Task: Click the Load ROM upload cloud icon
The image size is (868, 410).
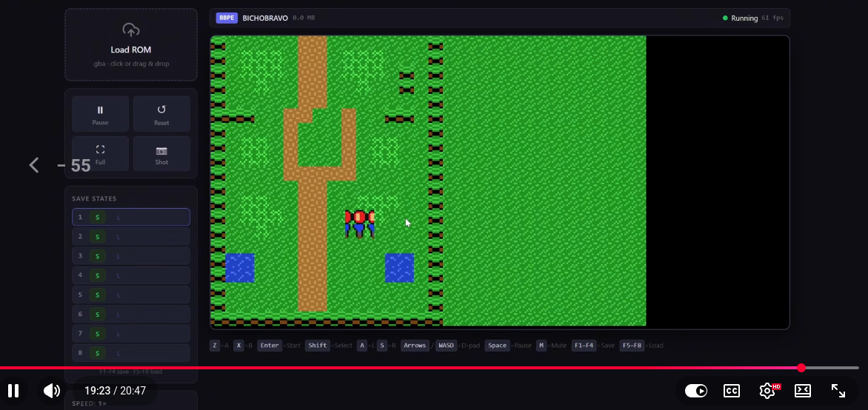Action: pos(130,30)
